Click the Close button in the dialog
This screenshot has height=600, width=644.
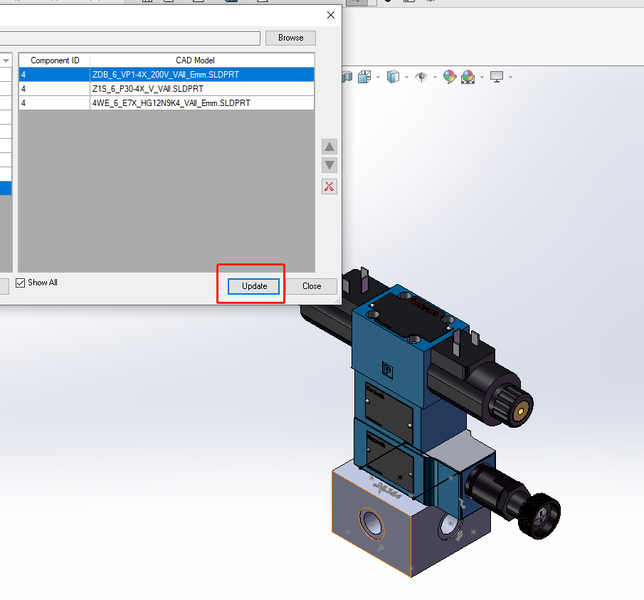pos(311,286)
